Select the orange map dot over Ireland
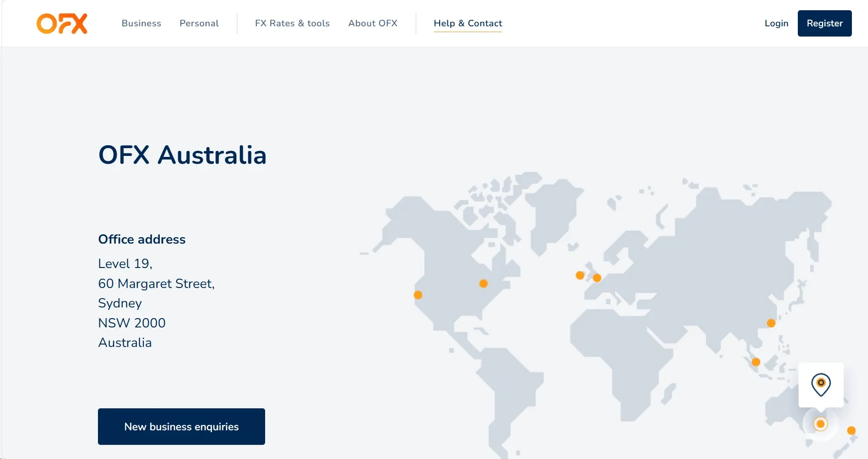This screenshot has height=459, width=868. click(x=580, y=275)
